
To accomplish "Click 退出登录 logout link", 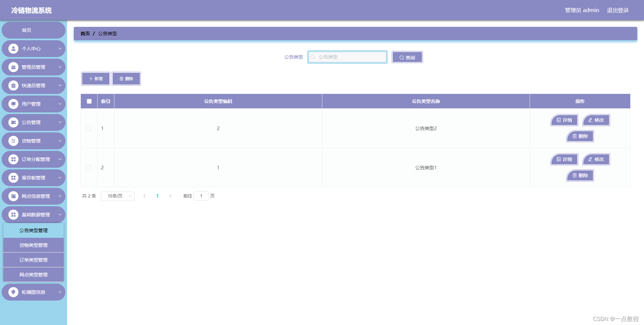I will click(618, 10).
